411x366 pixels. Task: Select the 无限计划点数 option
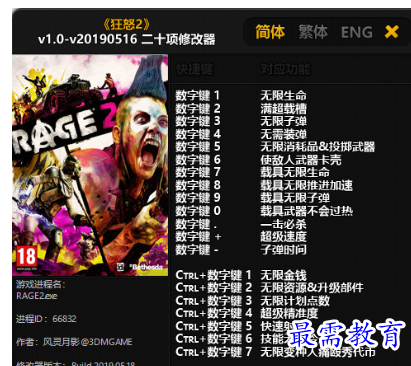pos(295,301)
